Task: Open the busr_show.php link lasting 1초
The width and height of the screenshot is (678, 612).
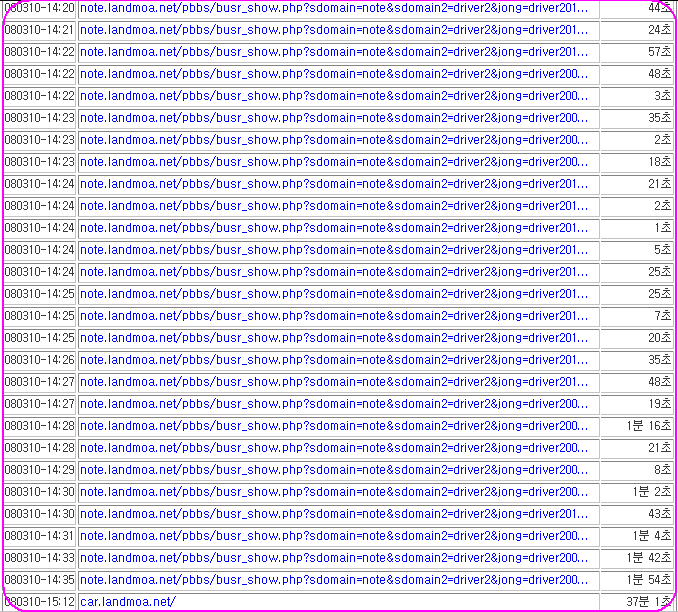Action: pyautogui.click(x=334, y=228)
